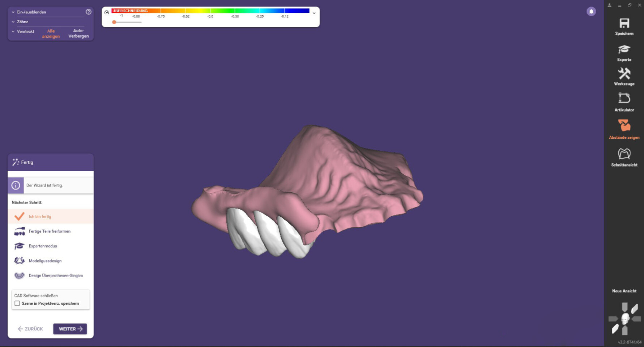644x347 pixels.
Task: Open the Artikulator panel
Action: click(624, 98)
